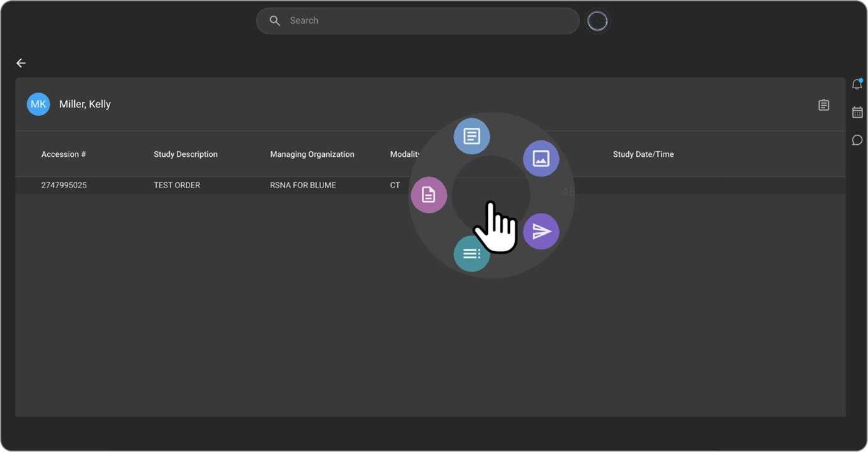Click the MK patient avatar
This screenshot has width=868, height=452.
coord(38,105)
